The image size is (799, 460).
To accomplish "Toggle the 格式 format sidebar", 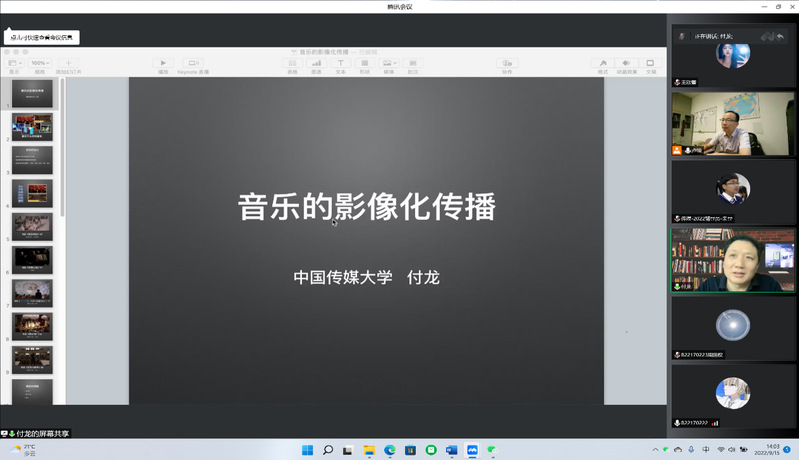I will (602, 63).
